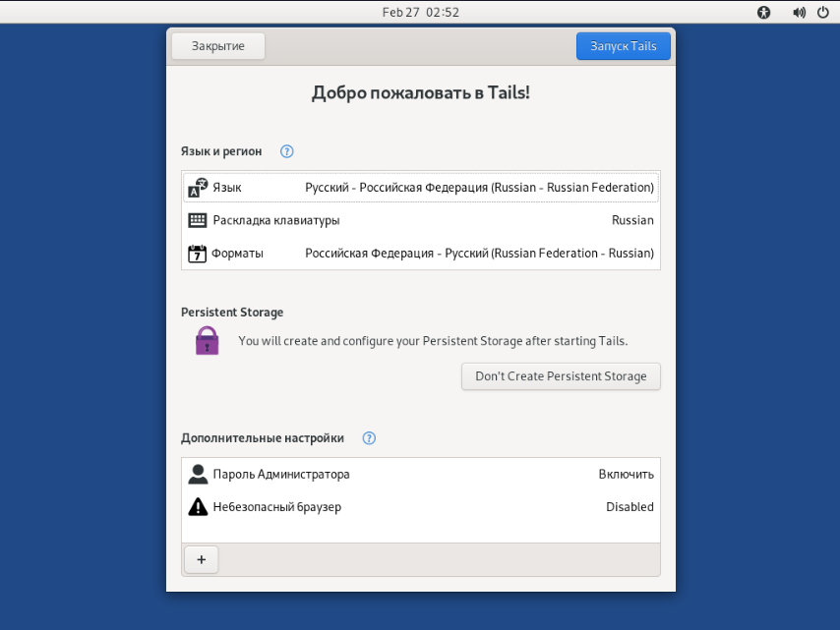Click the warning triangle icon for unsafe browser
The height and width of the screenshot is (630, 840).
pyautogui.click(x=198, y=507)
